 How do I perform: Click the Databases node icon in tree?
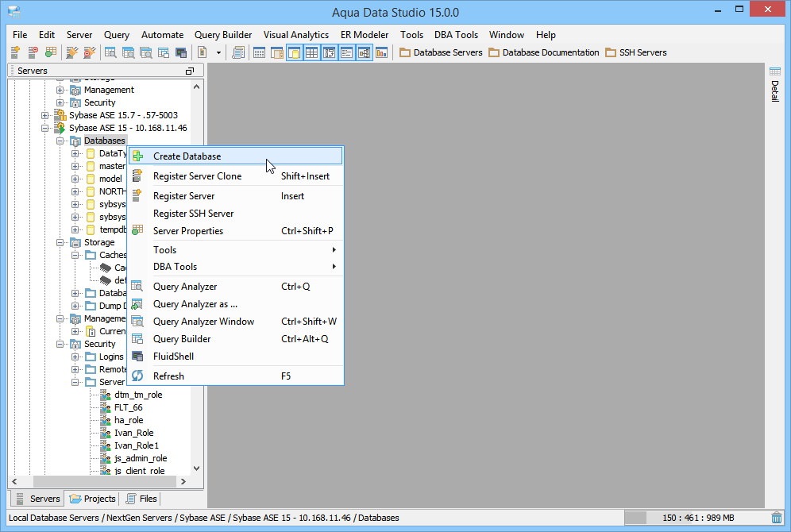tap(75, 141)
